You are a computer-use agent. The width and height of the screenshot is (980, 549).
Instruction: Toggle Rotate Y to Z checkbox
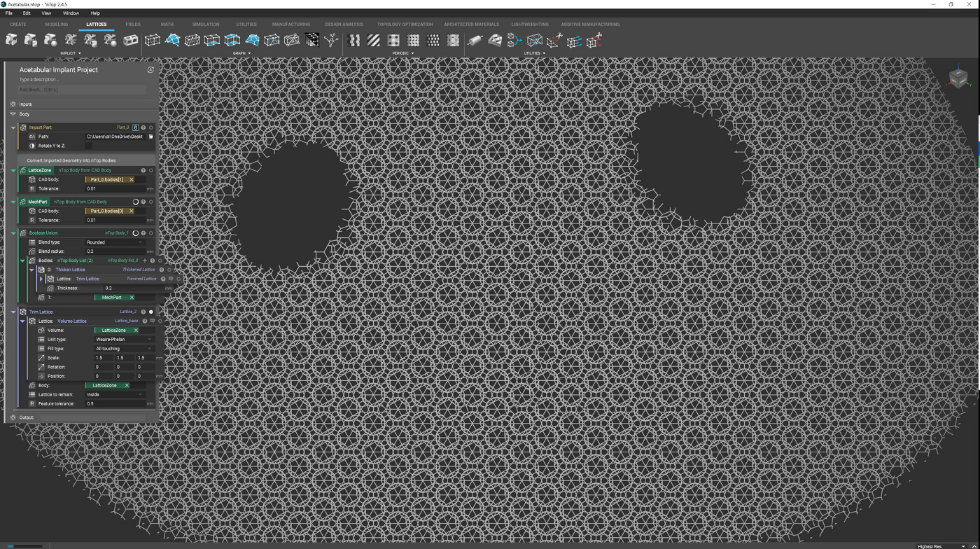(x=88, y=146)
